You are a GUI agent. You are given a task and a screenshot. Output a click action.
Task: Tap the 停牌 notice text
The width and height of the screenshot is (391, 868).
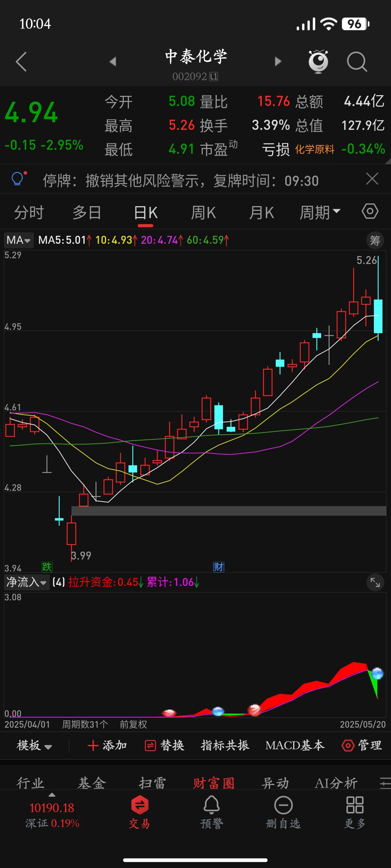[181, 180]
